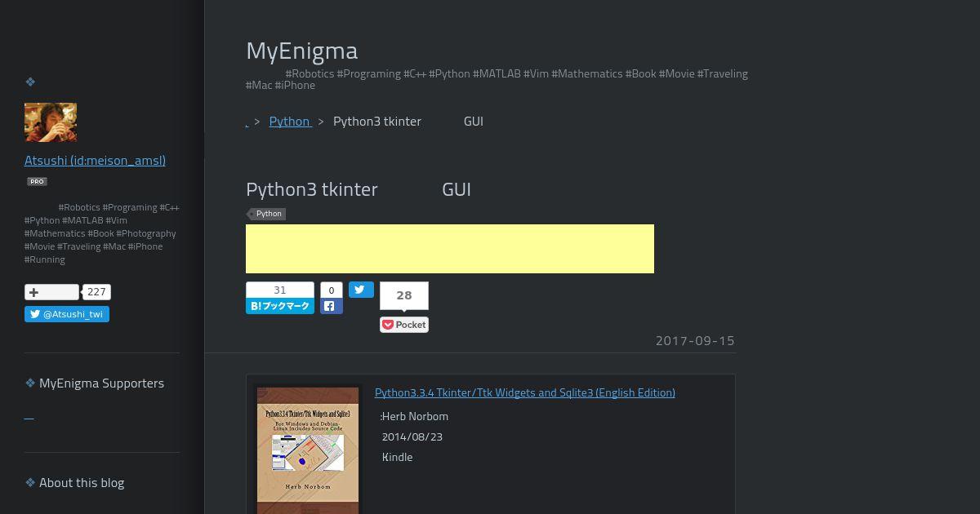Image resolution: width=980 pixels, height=514 pixels.
Task: Click the Hatena Bookmark button
Action: click(x=280, y=306)
